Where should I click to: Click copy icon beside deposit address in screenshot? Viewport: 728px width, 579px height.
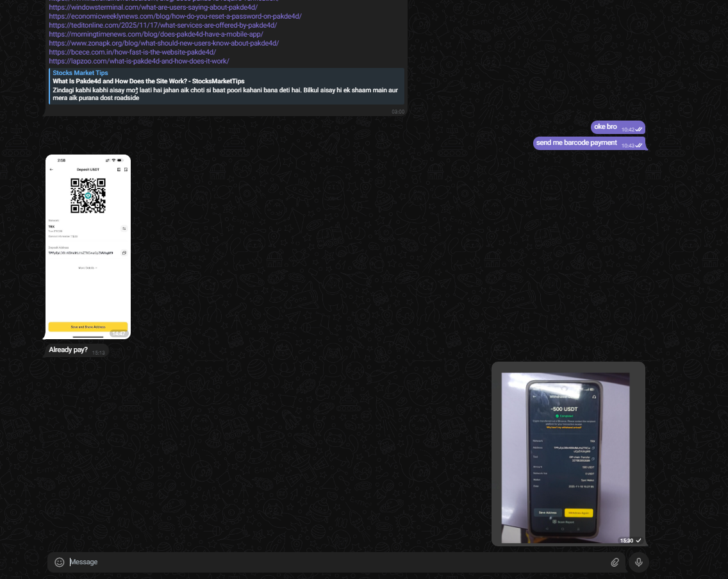(x=124, y=253)
